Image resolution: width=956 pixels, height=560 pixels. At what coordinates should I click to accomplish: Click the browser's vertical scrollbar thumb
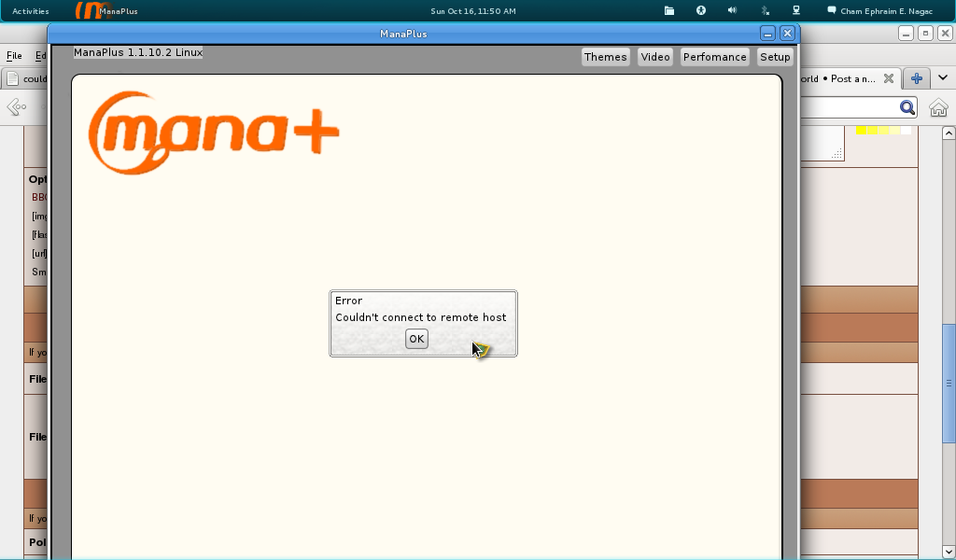tap(949, 384)
